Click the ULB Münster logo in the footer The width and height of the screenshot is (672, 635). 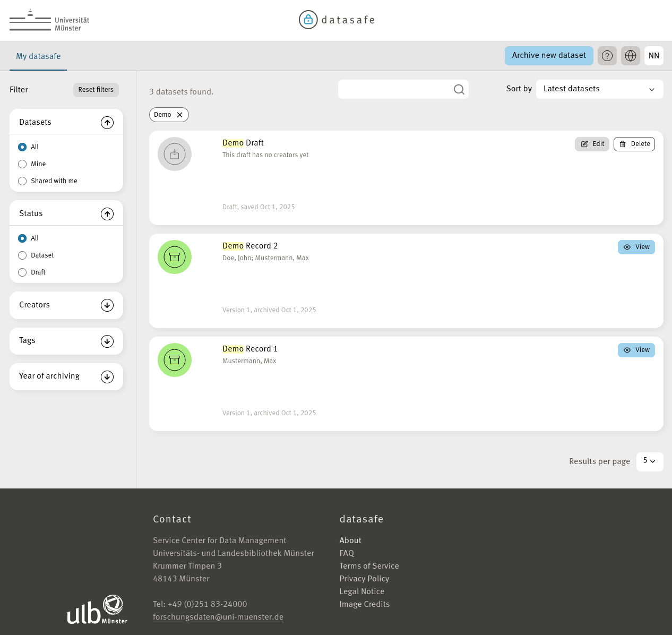click(x=97, y=609)
